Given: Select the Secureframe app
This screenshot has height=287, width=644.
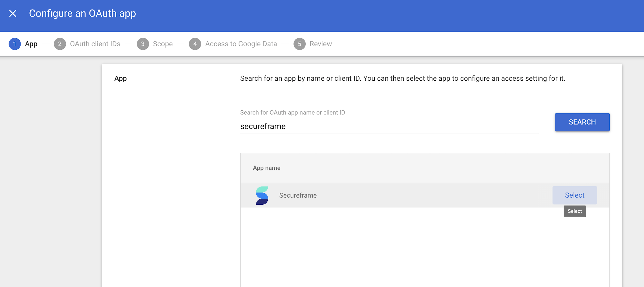Looking at the screenshot, I should (x=575, y=195).
